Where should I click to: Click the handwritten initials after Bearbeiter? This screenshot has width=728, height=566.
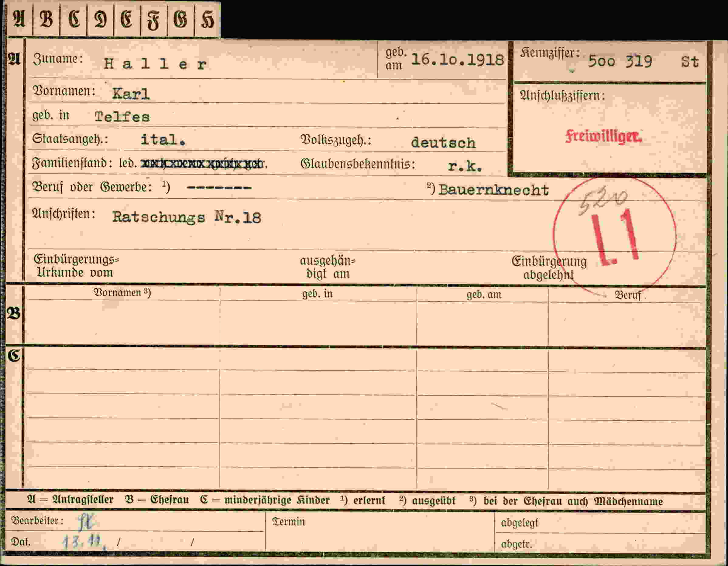coord(86,521)
